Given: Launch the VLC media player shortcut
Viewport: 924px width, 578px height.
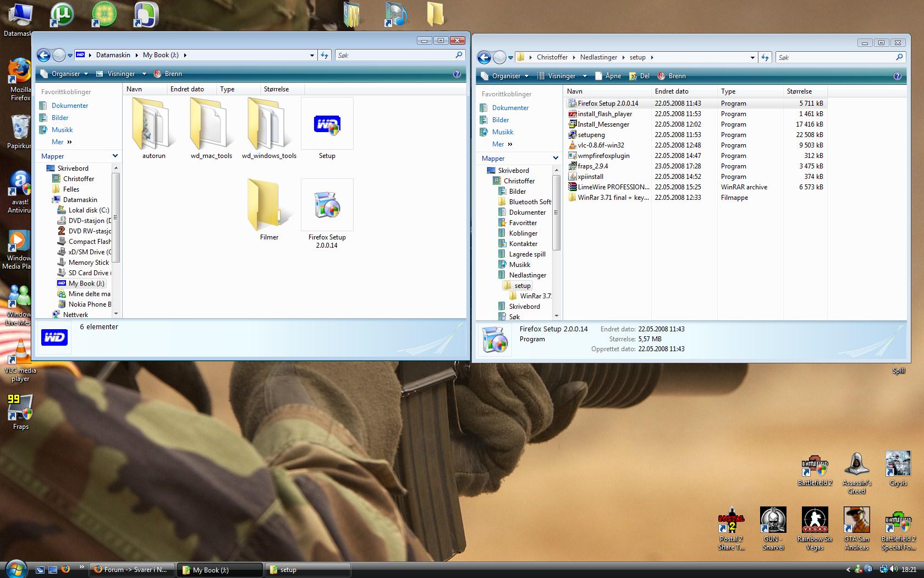Looking at the screenshot, I should 20,361.
